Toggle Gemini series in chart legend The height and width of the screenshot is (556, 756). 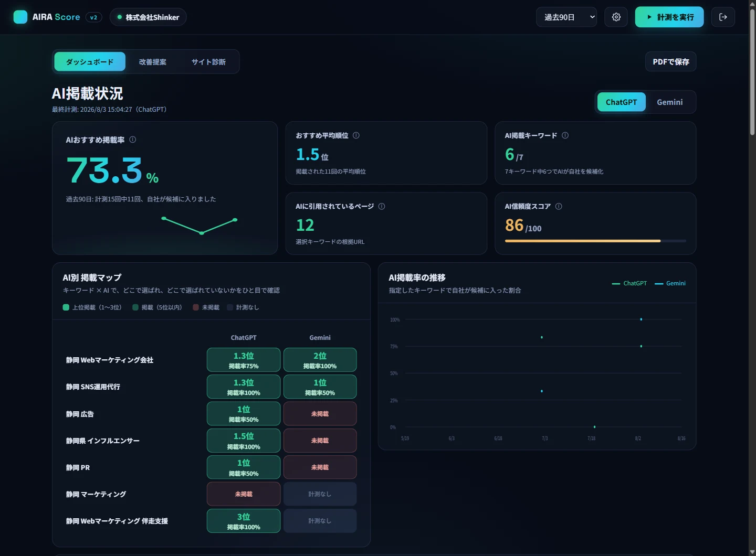(670, 283)
